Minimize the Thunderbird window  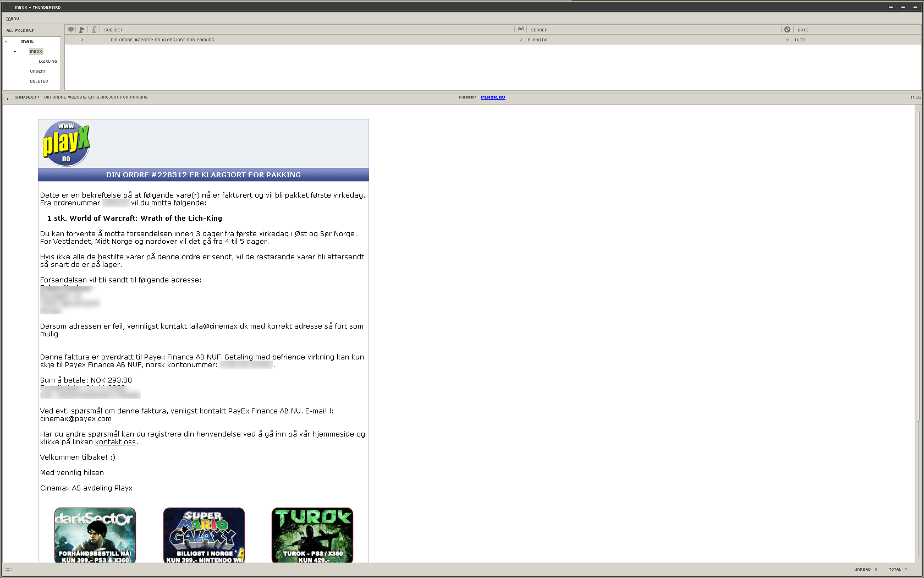point(891,7)
